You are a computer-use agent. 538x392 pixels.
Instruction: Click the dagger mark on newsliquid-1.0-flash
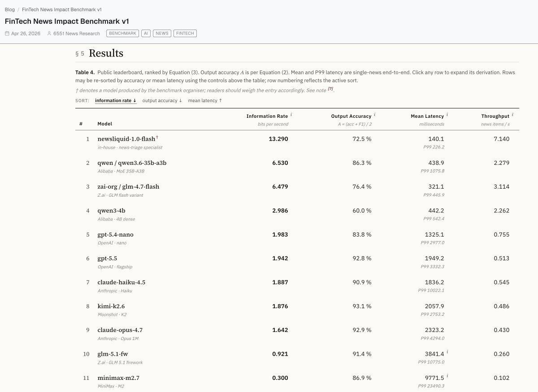[157, 138]
